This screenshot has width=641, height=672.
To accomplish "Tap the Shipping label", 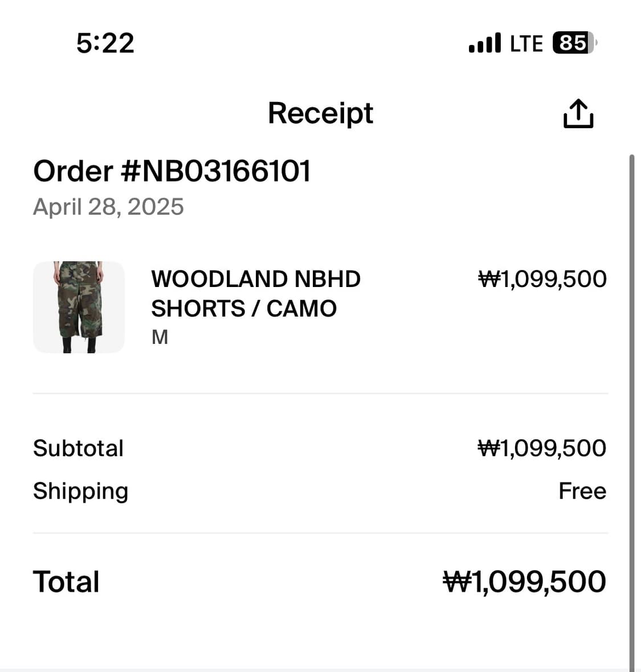I will 80,491.
